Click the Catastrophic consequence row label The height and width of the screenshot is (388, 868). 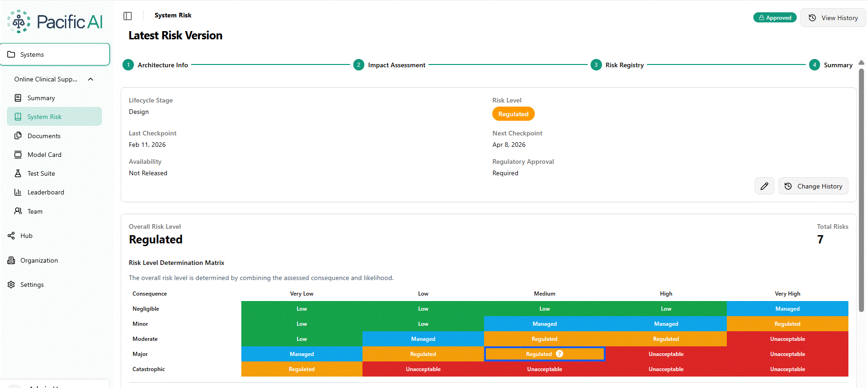[x=149, y=369]
